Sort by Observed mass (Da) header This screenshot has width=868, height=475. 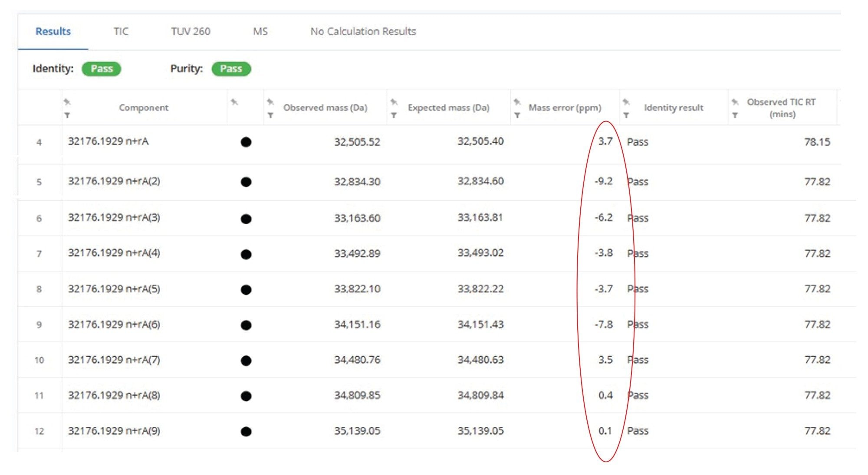point(325,108)
